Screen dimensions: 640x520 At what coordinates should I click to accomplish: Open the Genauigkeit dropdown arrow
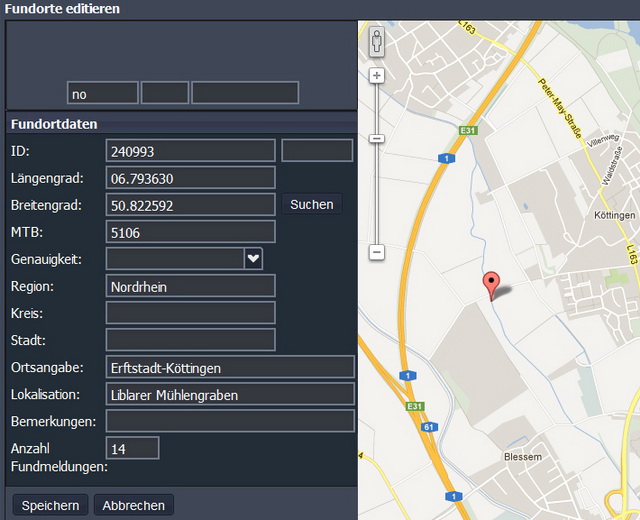pyautogui.click(x=253, y=259)
